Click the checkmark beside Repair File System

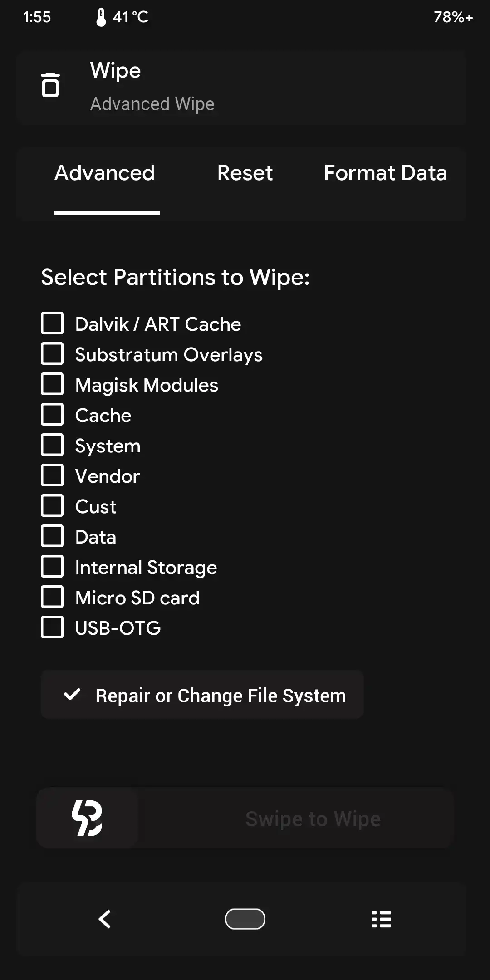tap(72, 695)
